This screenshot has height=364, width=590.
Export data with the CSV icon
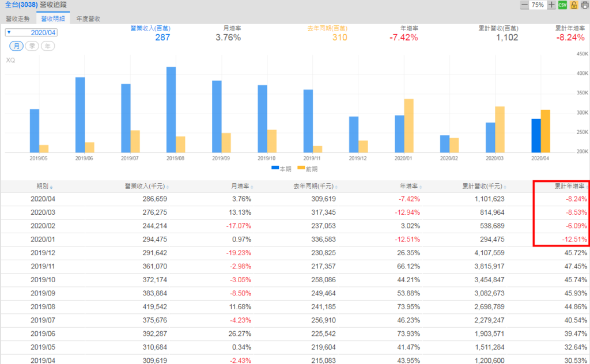(562, 5)
